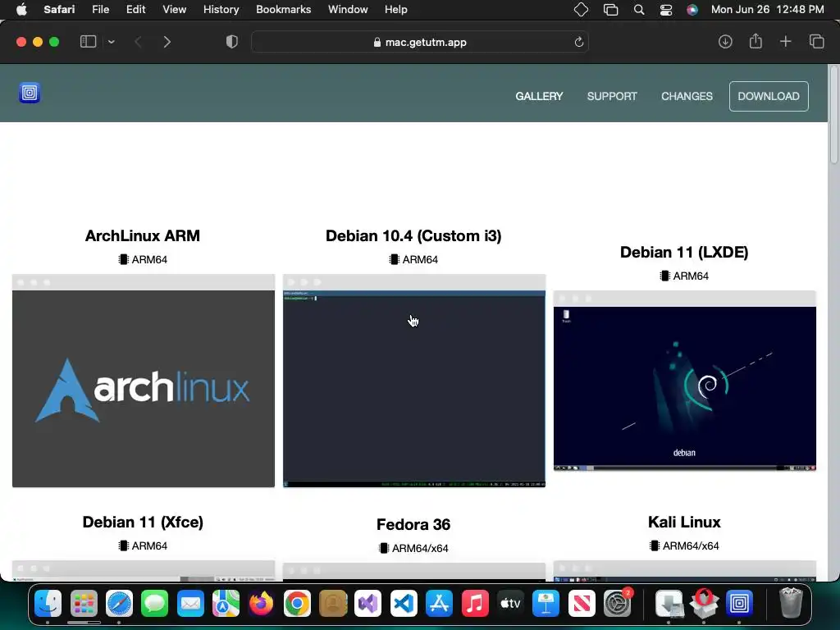The image size is (840, 630).
Task: Open Firefox from the Dock
Action: (261, 603)
